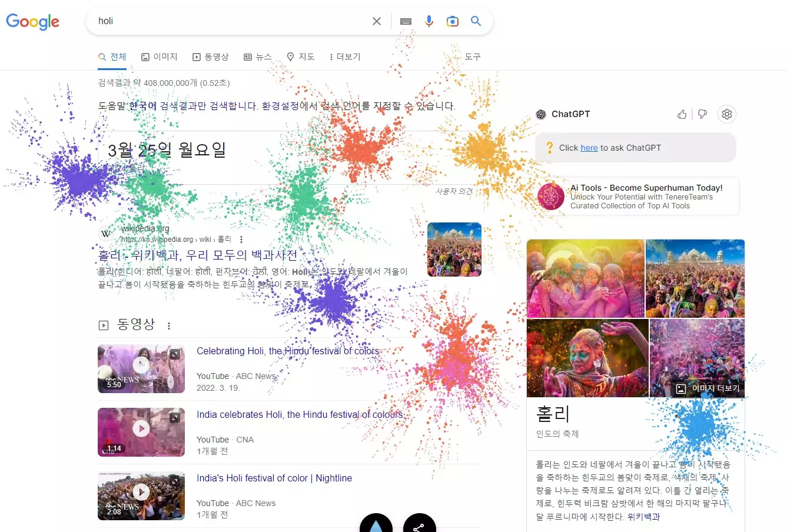This screenshot has height=532, width=787.
Task: Switch to the 뉴스 tab
Action: click(258, 56)
